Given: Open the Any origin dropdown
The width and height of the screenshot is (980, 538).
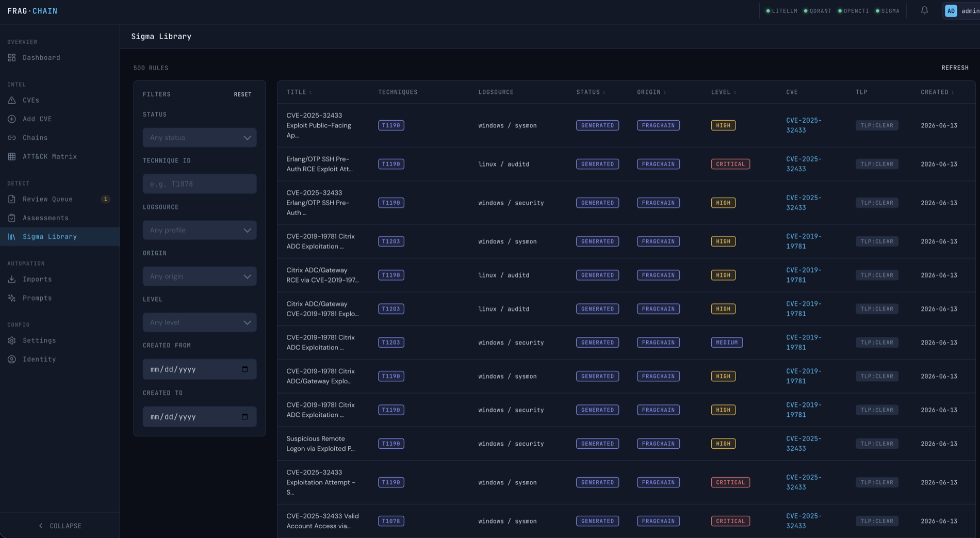Looking at the screenshot, I should [200, 276].
